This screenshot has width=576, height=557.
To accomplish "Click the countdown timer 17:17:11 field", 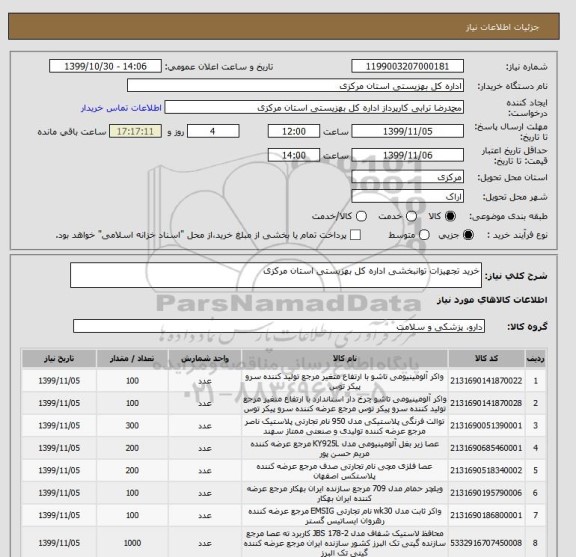I will (135, 131).
